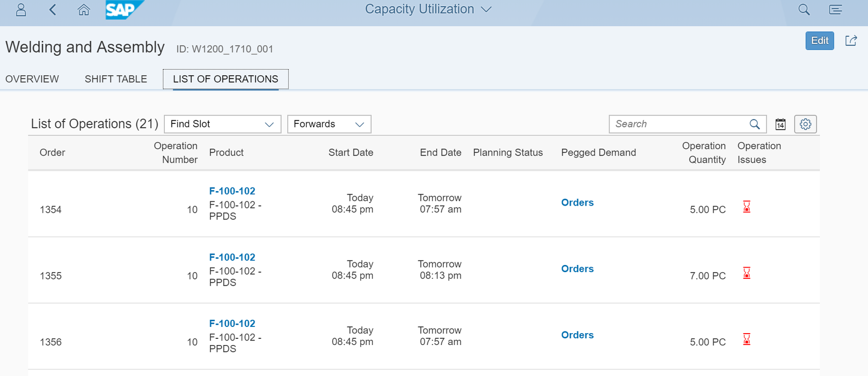The image size is (868, 376).
Task: Click start date Today 08:45 pm for order 1356
Action: tap(352, 336)
